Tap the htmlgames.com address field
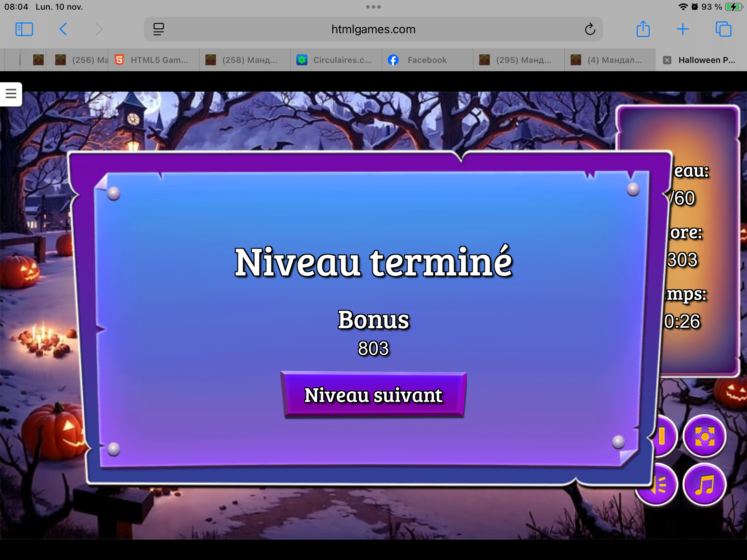The height and width of the screenshot is (560, 747). pyautogui.click(x=373, y=29)
